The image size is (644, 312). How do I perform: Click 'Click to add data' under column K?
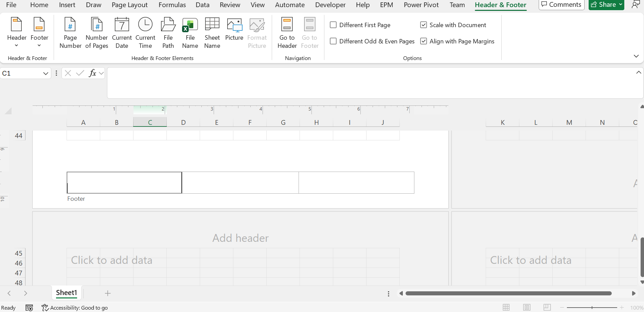(x=531, y=260)
